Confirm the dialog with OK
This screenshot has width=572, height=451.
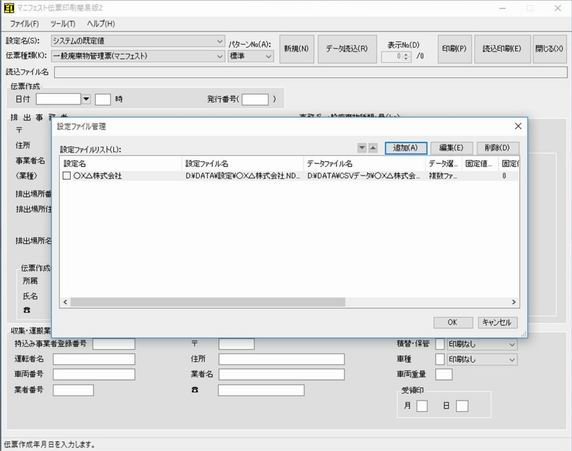(453, 322)
